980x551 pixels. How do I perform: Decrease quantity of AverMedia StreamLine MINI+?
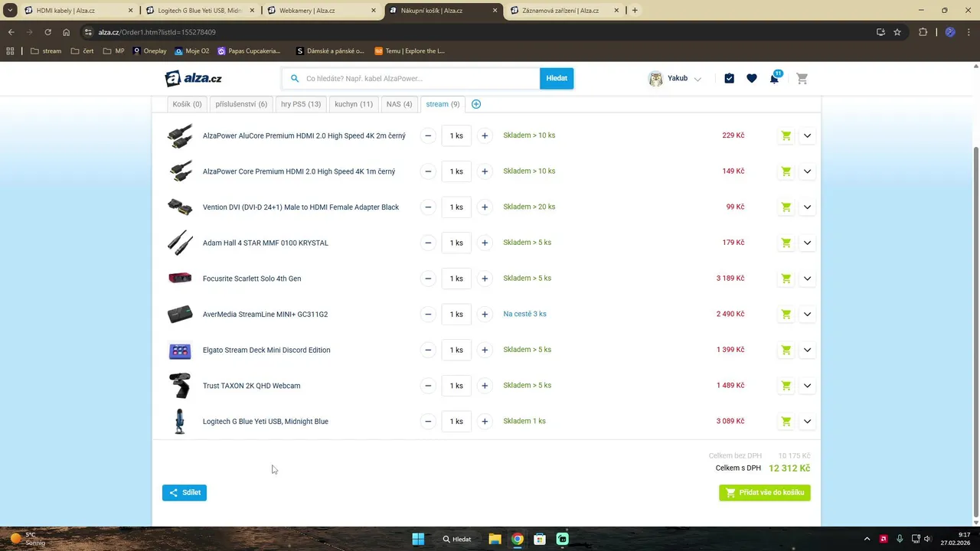pyautogui.click(x=428, y=315)
